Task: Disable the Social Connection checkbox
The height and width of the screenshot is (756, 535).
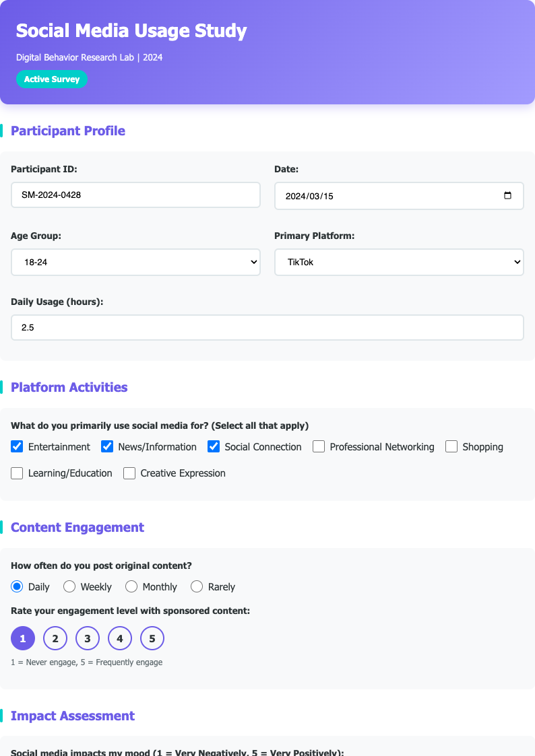Action: pos(214,446)
